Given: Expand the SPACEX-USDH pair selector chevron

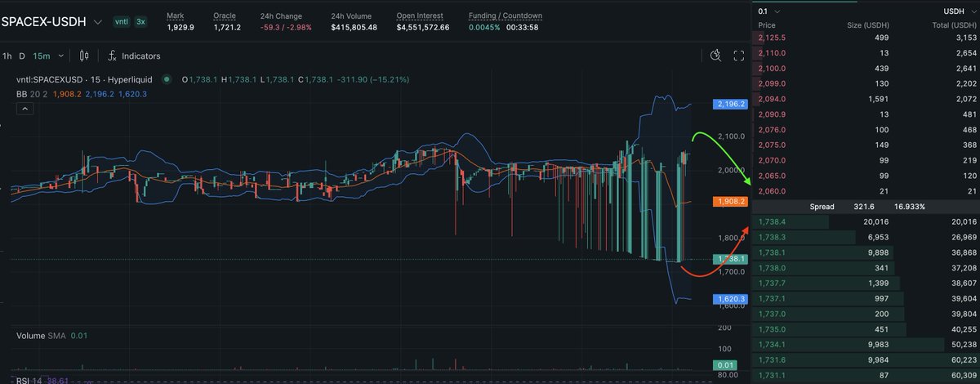Looking at the screenshot, I should 98,21.
